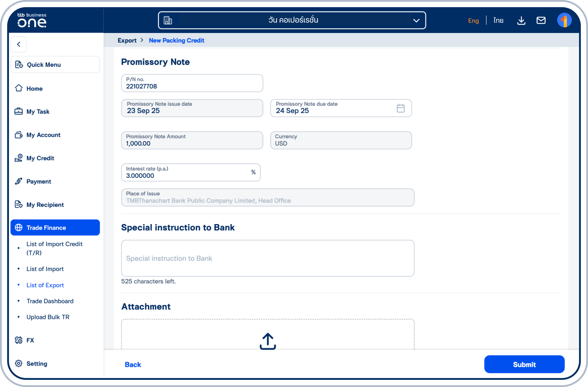Switch language to Eng
Viewport: 588px width, 387px height.
[473, 20]
